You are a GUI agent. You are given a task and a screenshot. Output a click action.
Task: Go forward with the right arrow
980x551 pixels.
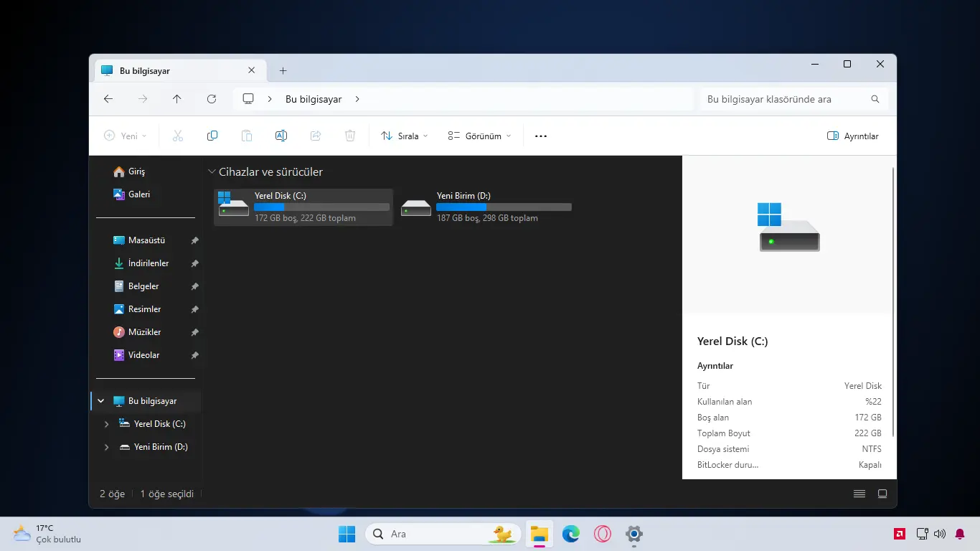click(143, 99)
